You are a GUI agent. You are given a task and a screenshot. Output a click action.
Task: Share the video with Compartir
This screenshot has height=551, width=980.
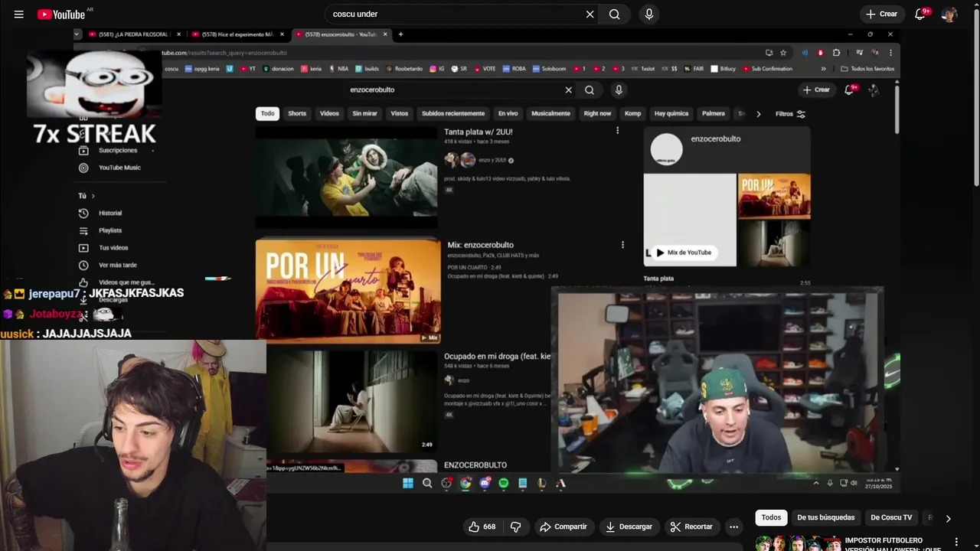(x=563, y=527)
